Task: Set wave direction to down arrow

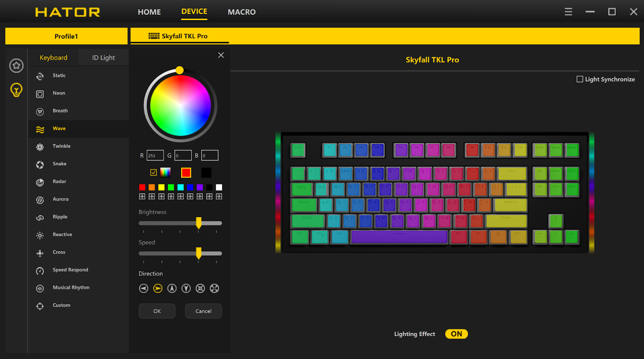Action: tap(186, 289)
